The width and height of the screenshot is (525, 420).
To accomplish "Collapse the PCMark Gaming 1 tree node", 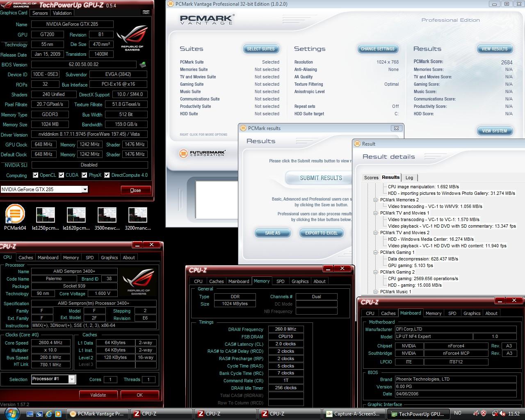I will click(375, 252).
